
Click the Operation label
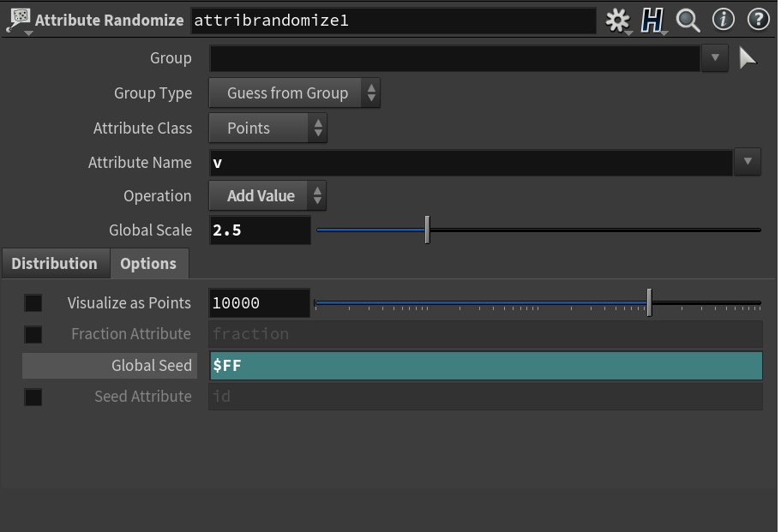click(158, 196)
